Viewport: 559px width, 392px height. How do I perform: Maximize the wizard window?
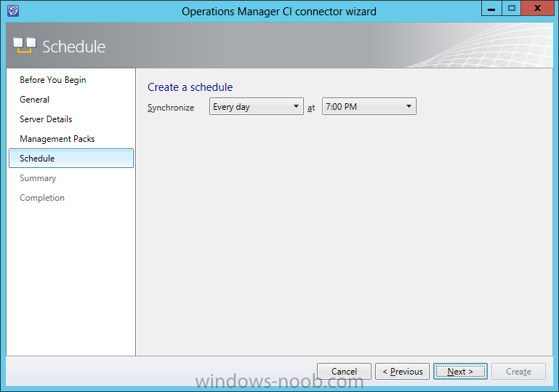click(x=511, y=8)
